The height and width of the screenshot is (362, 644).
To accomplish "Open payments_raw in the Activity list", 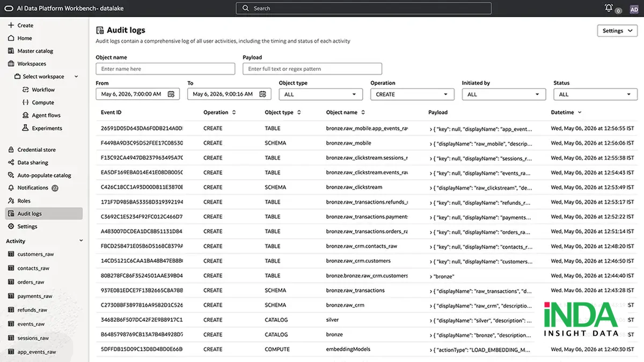I will (35, 296).
